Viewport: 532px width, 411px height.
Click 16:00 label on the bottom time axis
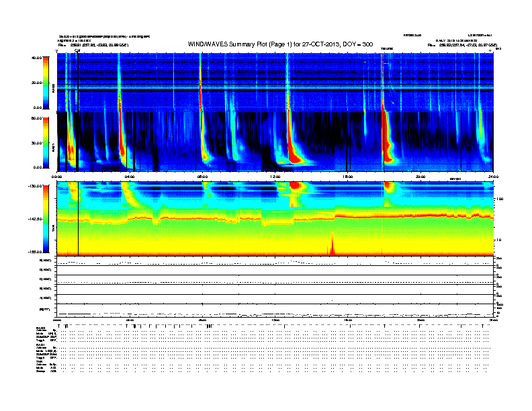(348, 320)
